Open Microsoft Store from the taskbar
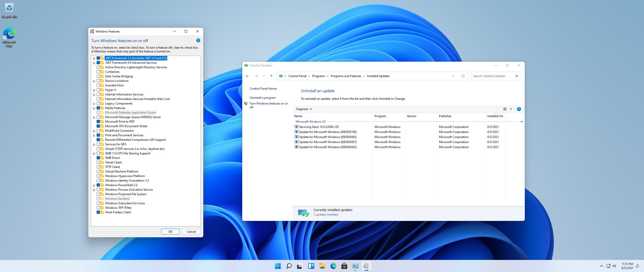The image size is (644, 272). click(x=344, y=266)
